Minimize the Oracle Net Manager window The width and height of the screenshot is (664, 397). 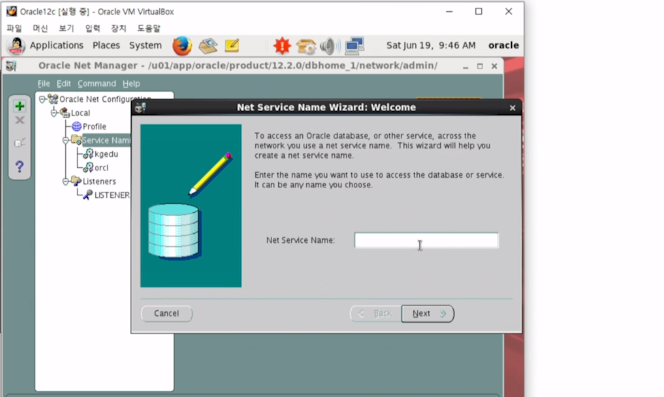pos(465,67)
